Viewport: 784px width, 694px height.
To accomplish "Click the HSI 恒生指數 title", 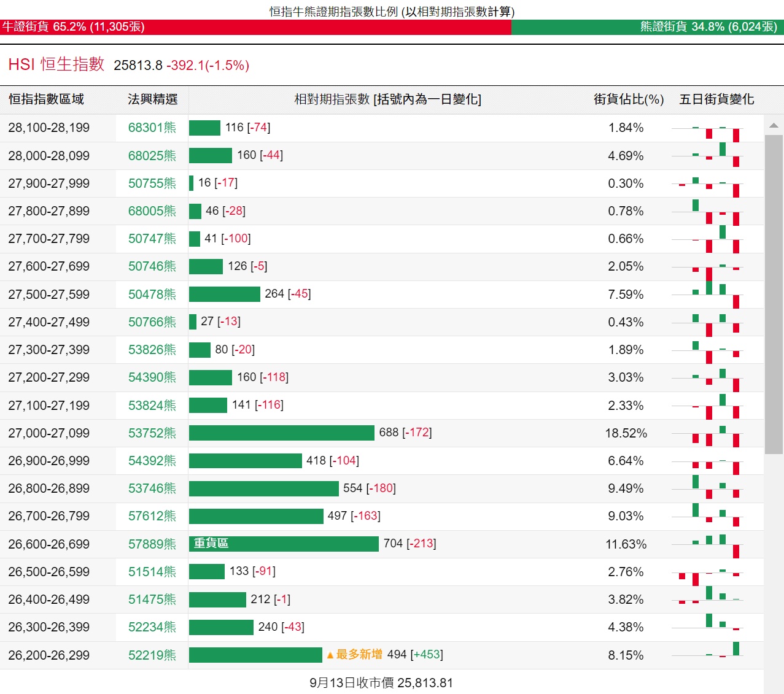I will [x=56, y=64].
